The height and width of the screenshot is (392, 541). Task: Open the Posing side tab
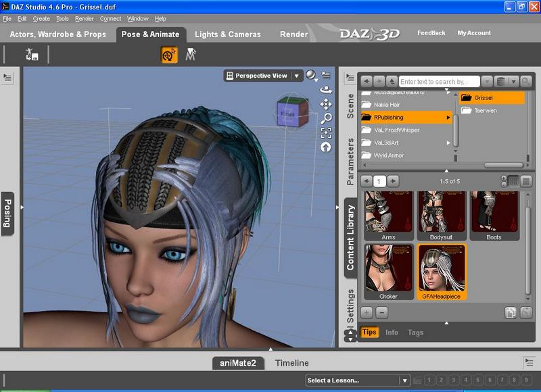pos(7,214)
